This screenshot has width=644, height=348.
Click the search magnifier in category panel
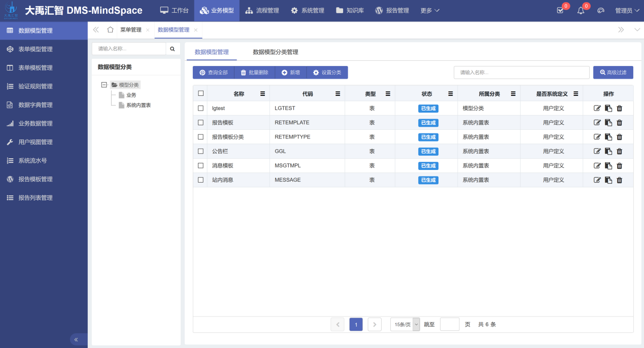tap(173, 49)
